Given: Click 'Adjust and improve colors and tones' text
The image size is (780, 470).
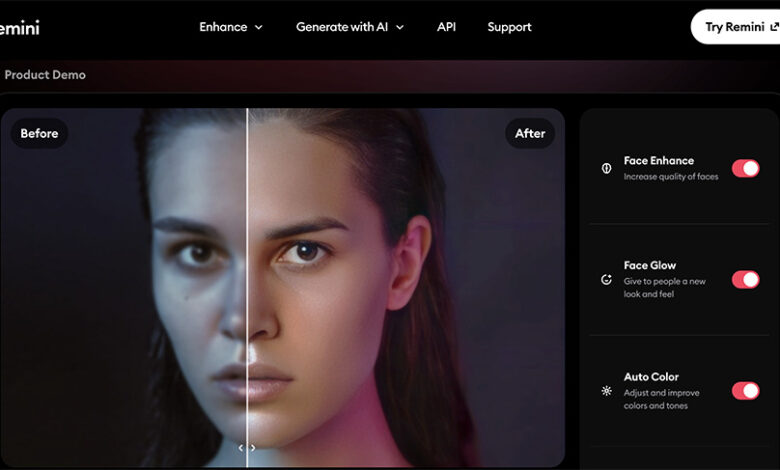Looking at the screenshot, I should click(x=661, y=399).
